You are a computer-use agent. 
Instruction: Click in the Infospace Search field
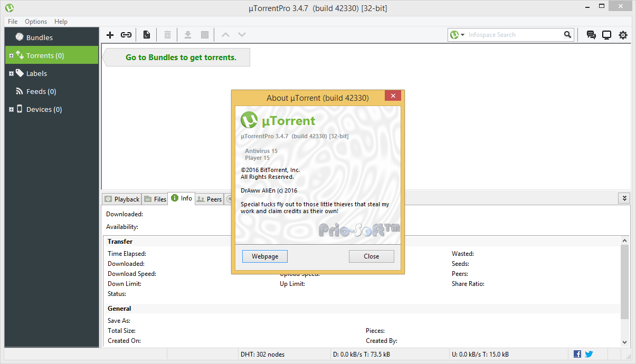point(515,35)
